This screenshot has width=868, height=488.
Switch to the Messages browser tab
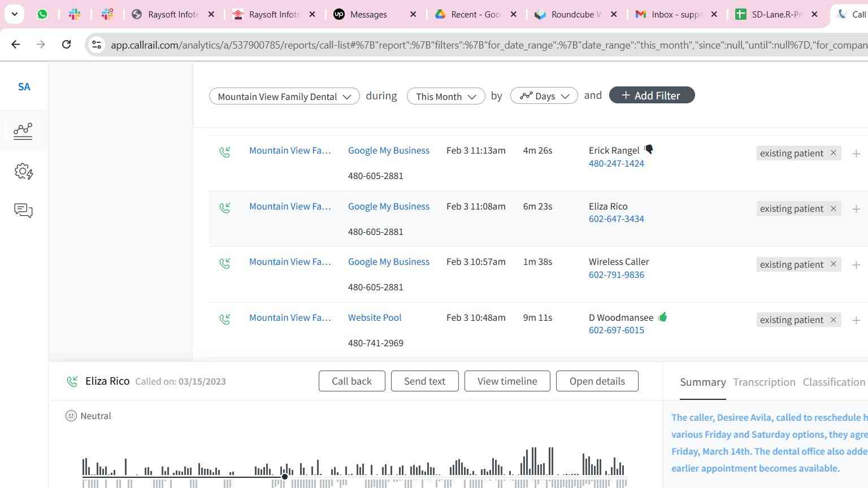pyautogui.click(x=368, y=15)
